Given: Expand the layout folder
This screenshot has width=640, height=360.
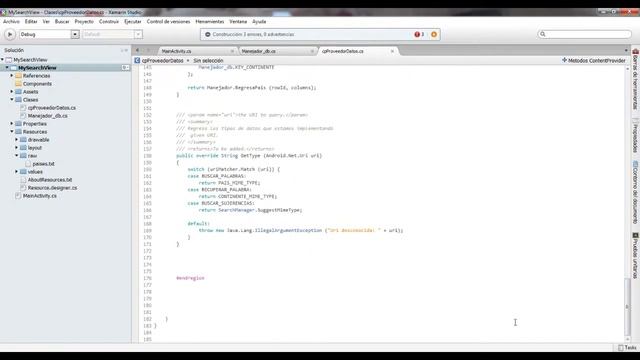Looking at the screenshot, I should (17, 148).
